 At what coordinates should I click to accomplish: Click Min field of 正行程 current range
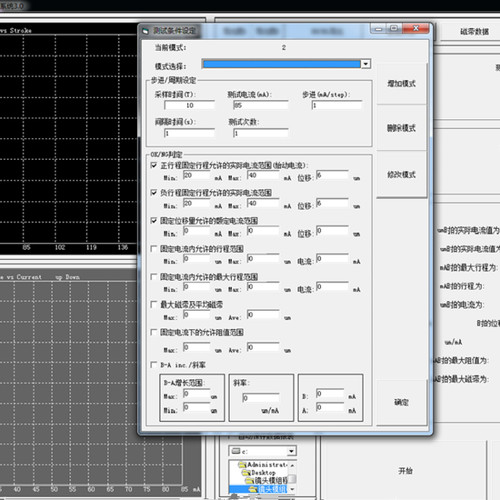click(197, 175)
